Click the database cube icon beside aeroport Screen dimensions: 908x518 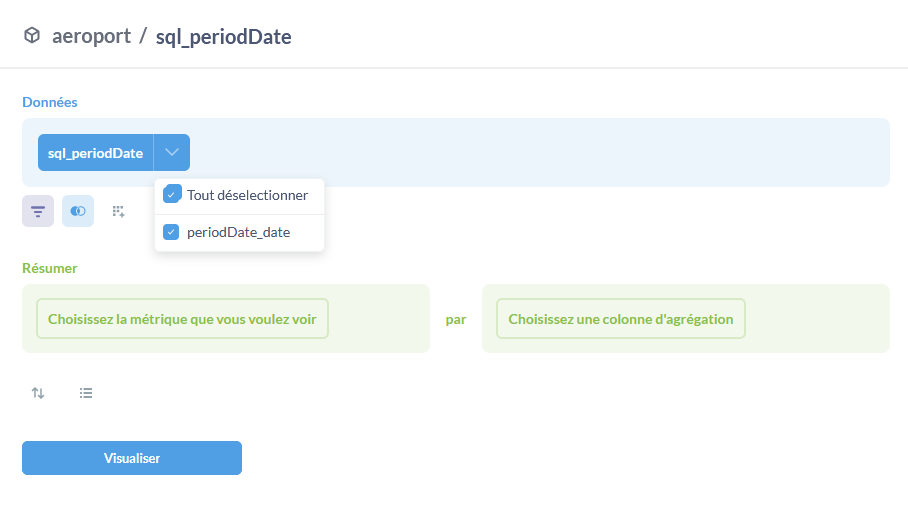click(x=32, y=35)
